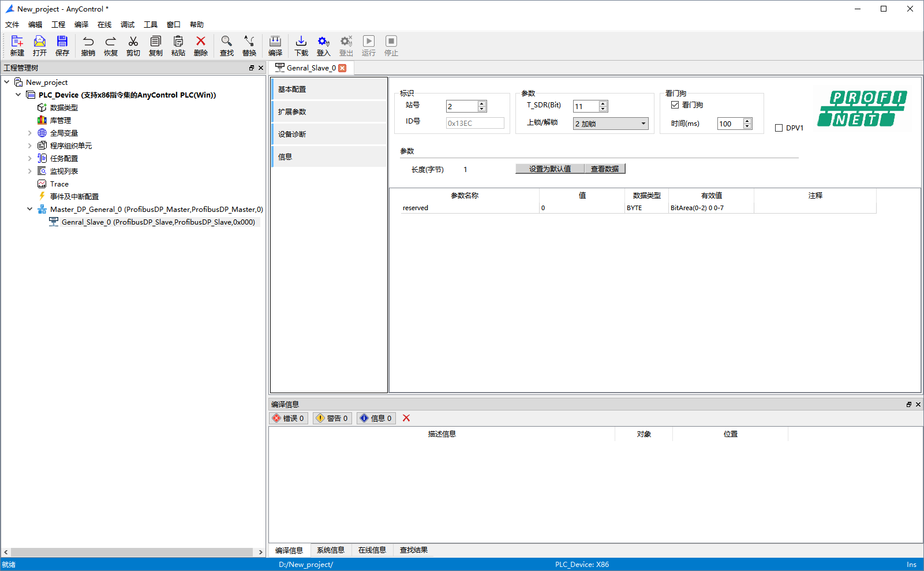This screenshot has height=571, width=924.
Task: Download to PLC with the 下载 icon
Action: tap(301, 45)
